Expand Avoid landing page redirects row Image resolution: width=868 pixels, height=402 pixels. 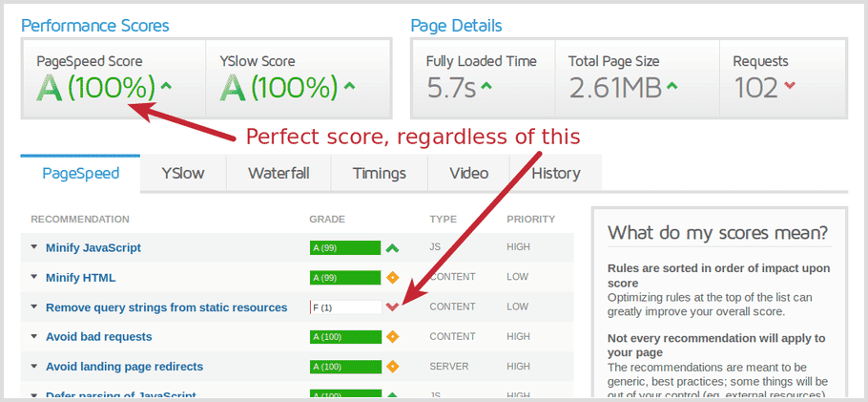[34, 367]
